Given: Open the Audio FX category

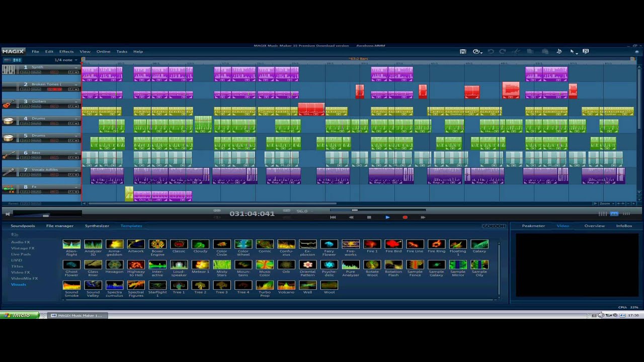Looking at the screenshot, I should [x=21, y=242].
